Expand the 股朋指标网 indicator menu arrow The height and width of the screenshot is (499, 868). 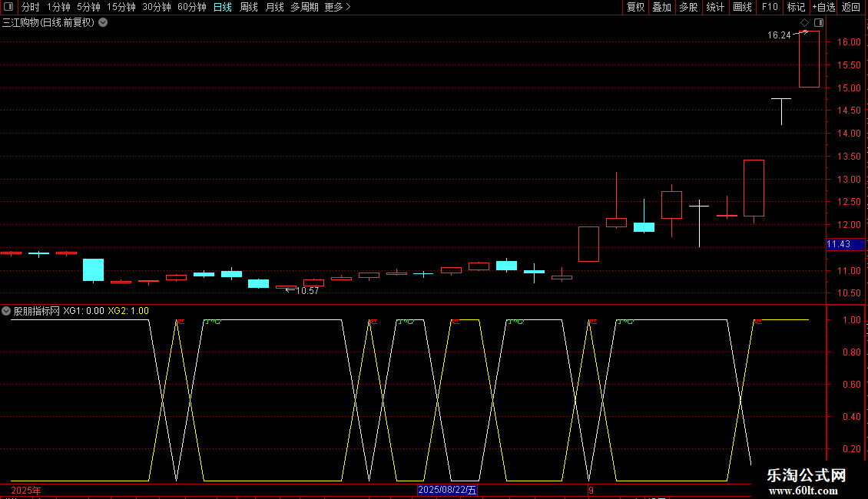[6, 311]
